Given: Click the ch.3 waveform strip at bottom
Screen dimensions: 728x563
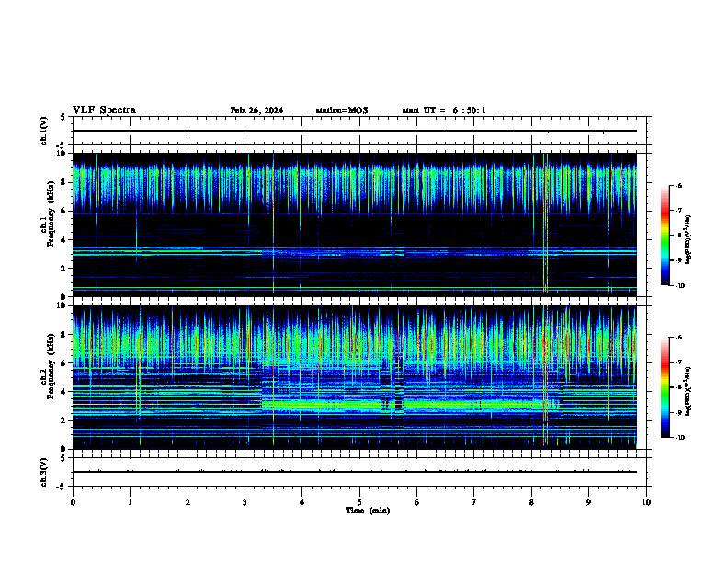Looking at the screenshot, I should 361,472.
